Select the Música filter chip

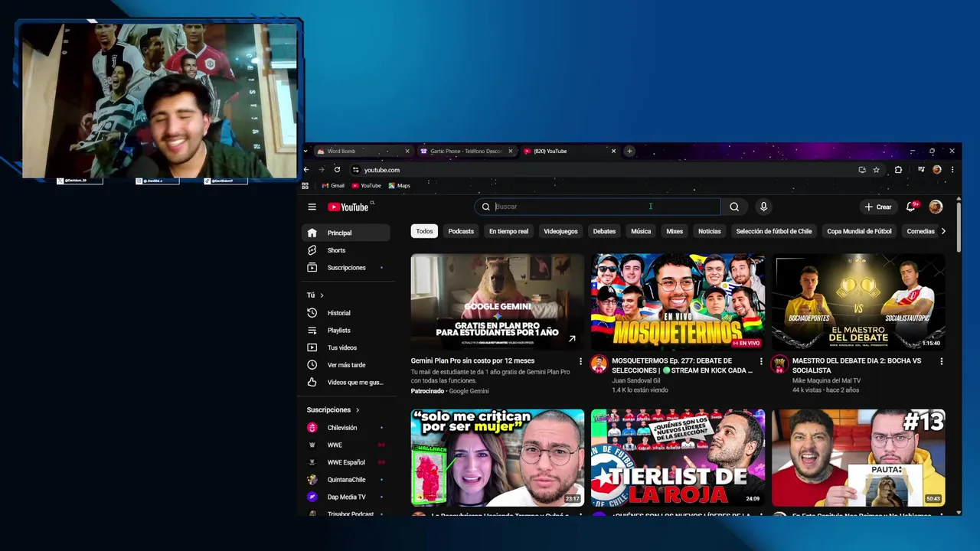tap(641, 231)
